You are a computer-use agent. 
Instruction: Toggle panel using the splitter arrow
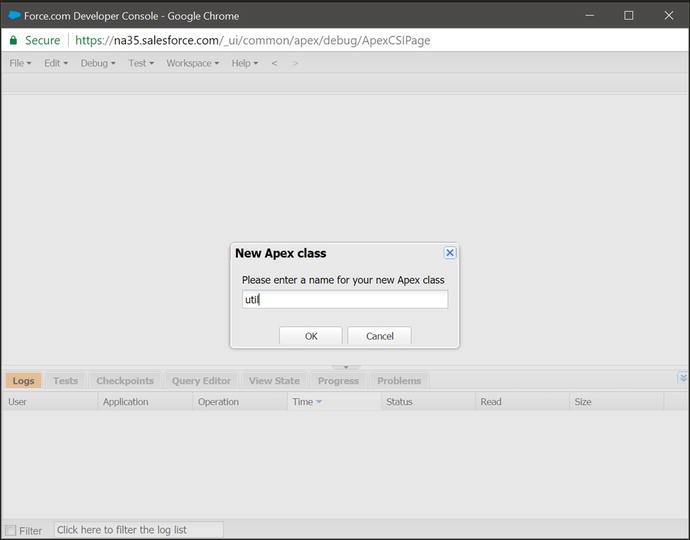click(x=346, y=367)
